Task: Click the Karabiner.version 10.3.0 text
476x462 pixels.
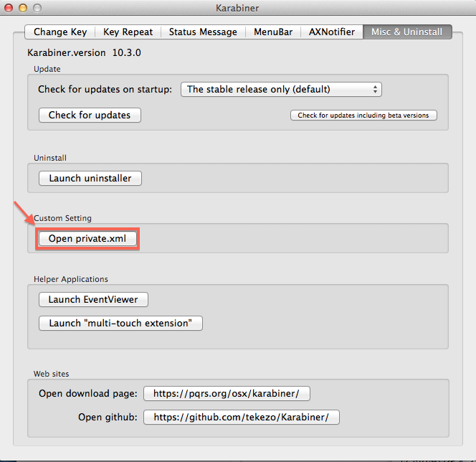Action: 84,53
